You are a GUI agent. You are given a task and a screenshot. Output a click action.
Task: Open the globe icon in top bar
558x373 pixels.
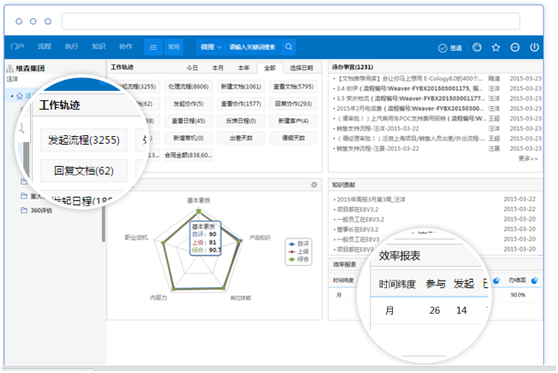(x=477, y=47)
